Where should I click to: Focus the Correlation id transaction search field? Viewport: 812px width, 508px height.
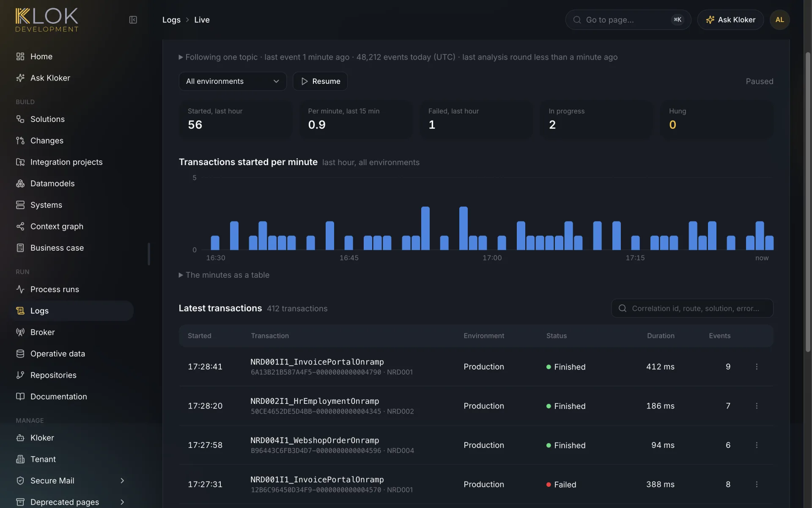click(x=692, y=308)
